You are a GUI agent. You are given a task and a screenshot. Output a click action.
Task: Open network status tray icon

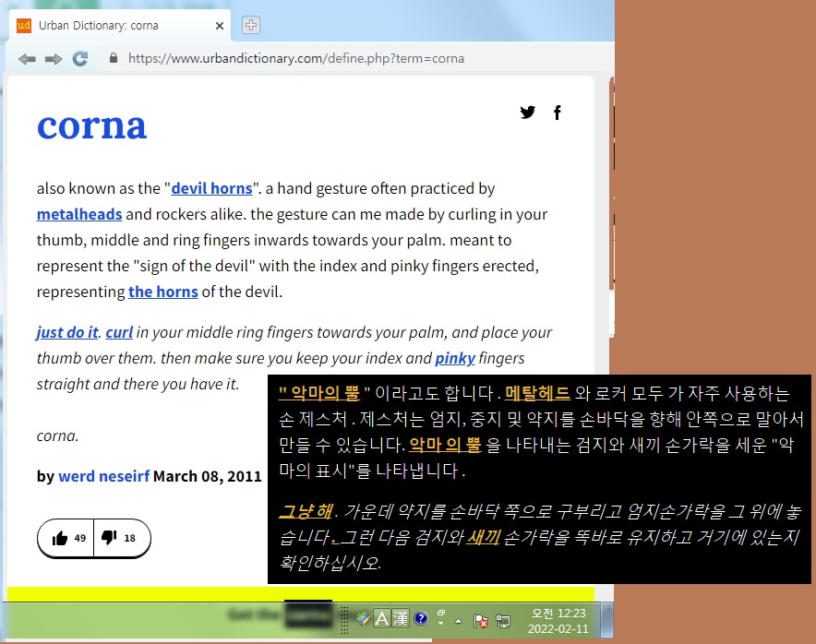point(503,621)
